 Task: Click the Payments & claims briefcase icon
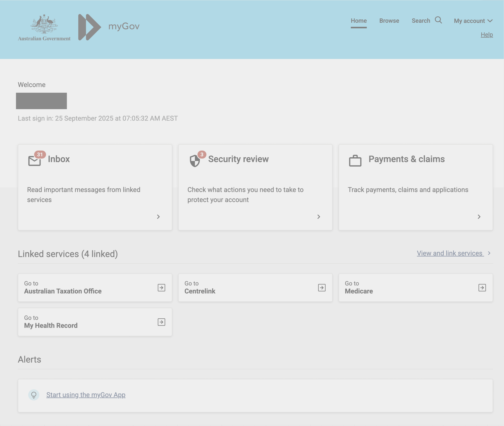(x=355, y=161)
